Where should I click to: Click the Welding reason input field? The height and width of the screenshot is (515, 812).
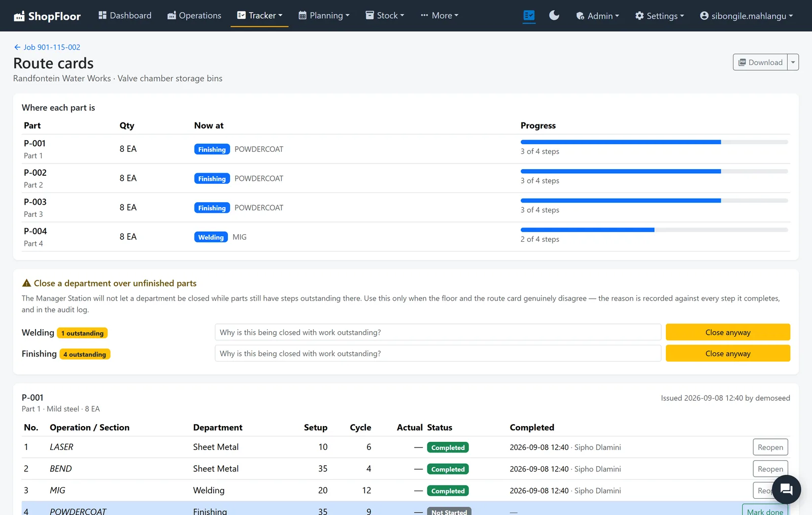[438, 332]
